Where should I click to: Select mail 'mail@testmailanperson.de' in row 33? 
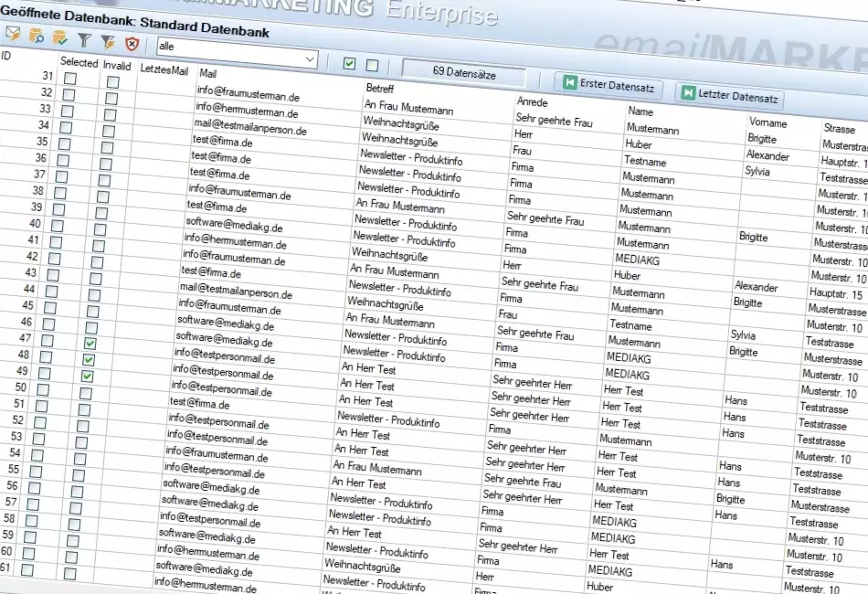click(250, 127)
